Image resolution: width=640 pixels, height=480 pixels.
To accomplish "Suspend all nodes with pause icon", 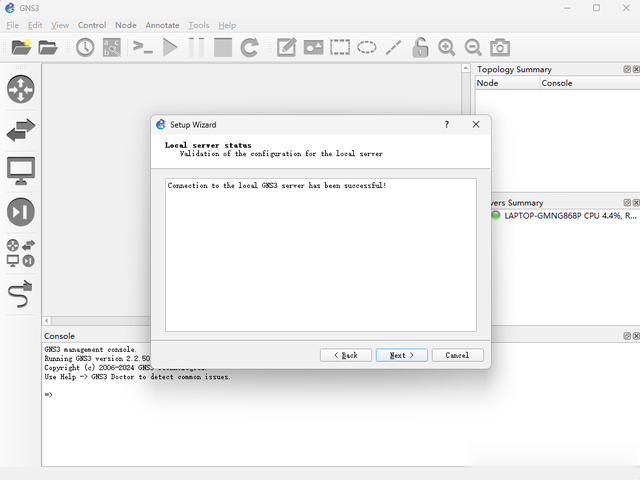I will tap(196, 47).
